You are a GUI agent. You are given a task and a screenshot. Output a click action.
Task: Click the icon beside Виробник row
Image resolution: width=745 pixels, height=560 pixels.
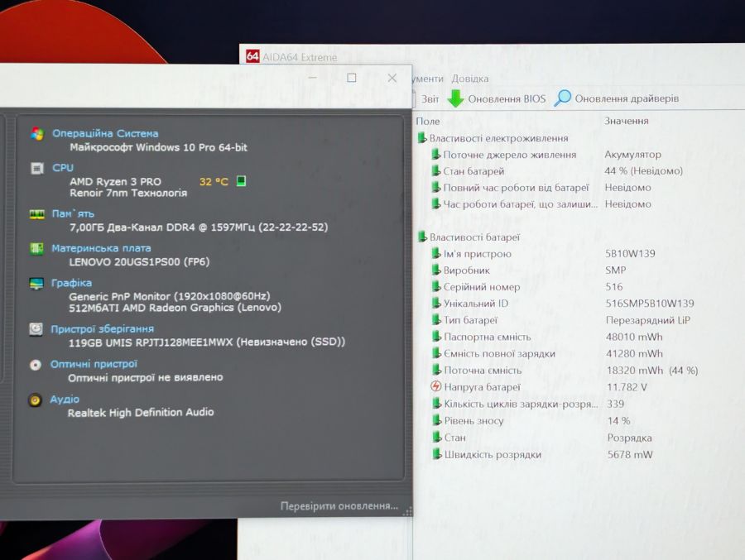coord(435,270)
